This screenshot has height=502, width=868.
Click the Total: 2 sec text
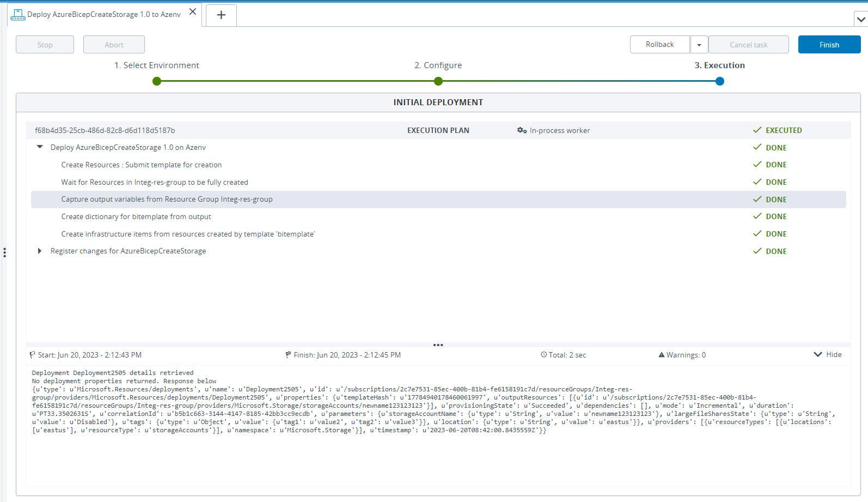pyautogui.click(x=567, y=355)
